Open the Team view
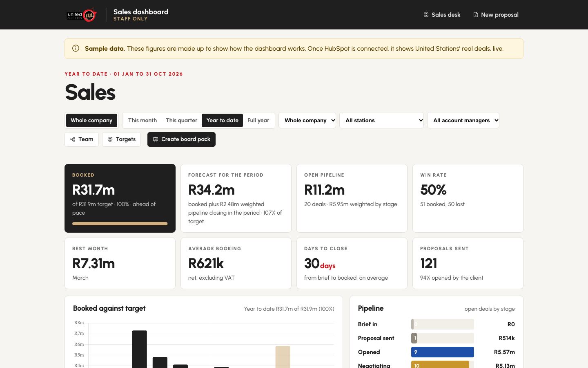 82,139
